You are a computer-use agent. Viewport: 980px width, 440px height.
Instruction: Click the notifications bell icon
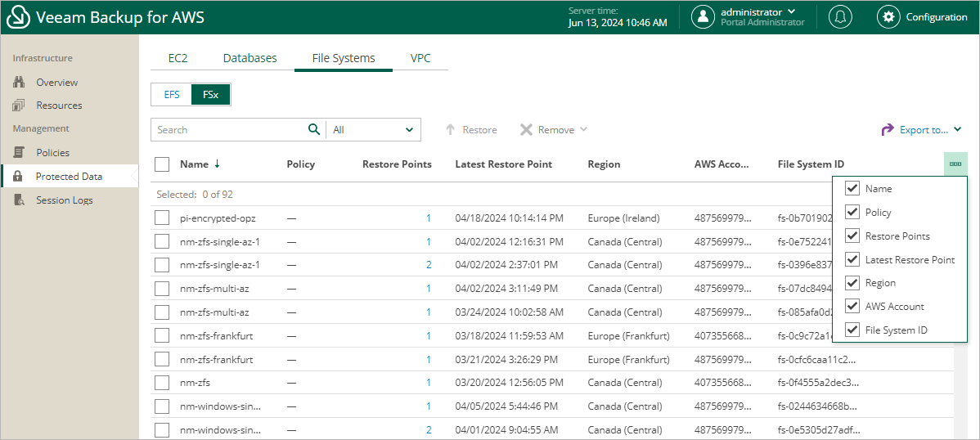[x=840, y=17]
